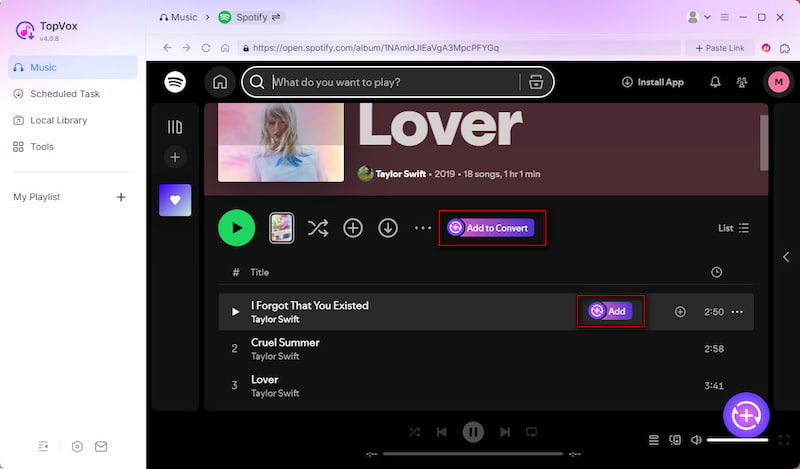Open the user account dropdown
Viewport: 800px width, 469px height.
point(698,17)
